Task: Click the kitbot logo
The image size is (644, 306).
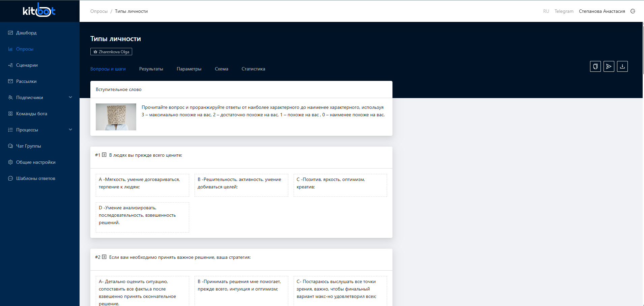Action: click(x=39, y=10)
